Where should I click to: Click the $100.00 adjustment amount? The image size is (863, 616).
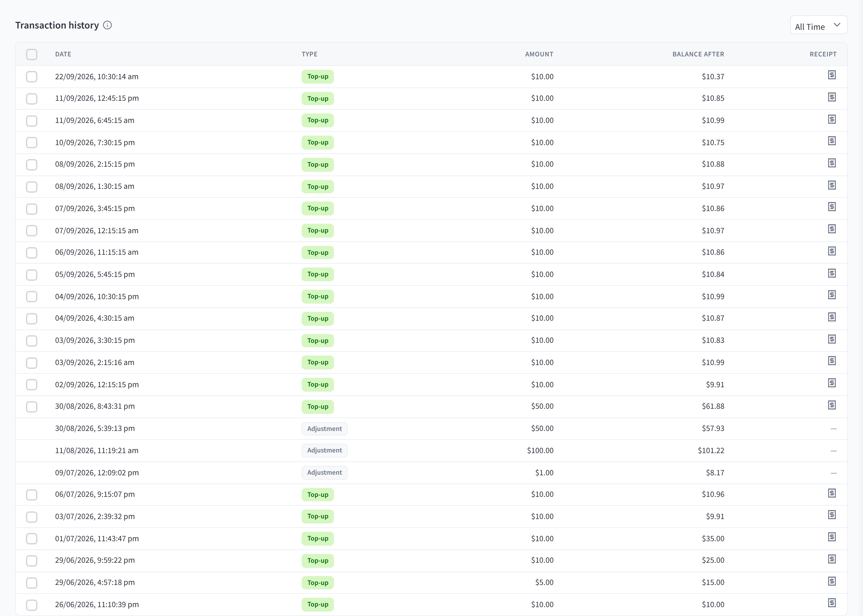(x=540, y=451)
